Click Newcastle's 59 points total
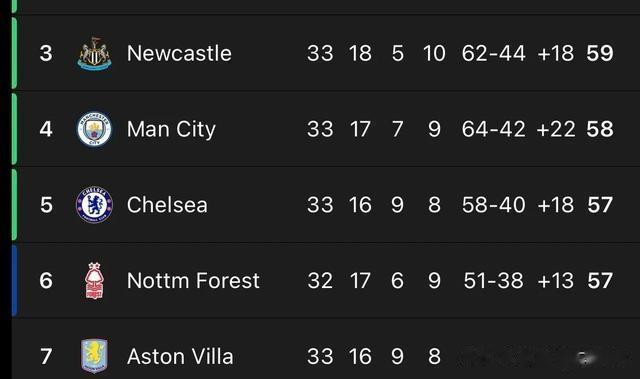Viewport: 640px width, 379px height. [x=600, y=53]
